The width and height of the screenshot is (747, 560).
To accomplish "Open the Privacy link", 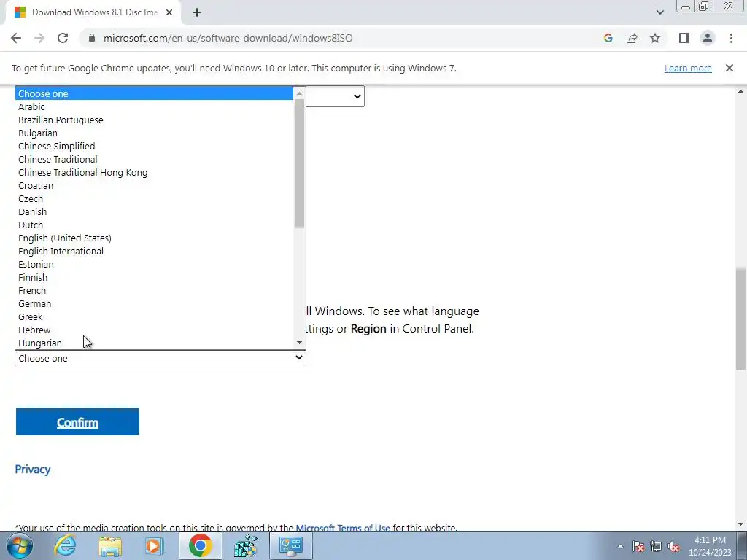I will pyautogui.click(x=32, y=469).
